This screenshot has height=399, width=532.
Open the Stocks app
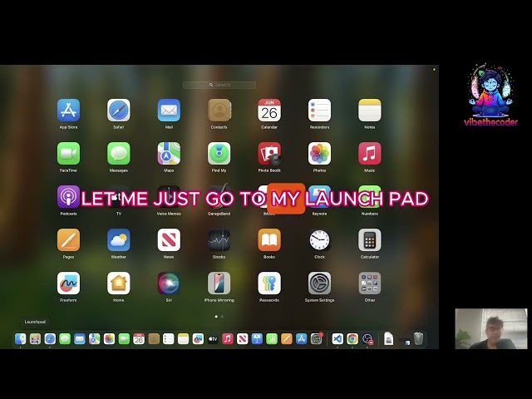(219, 240)
